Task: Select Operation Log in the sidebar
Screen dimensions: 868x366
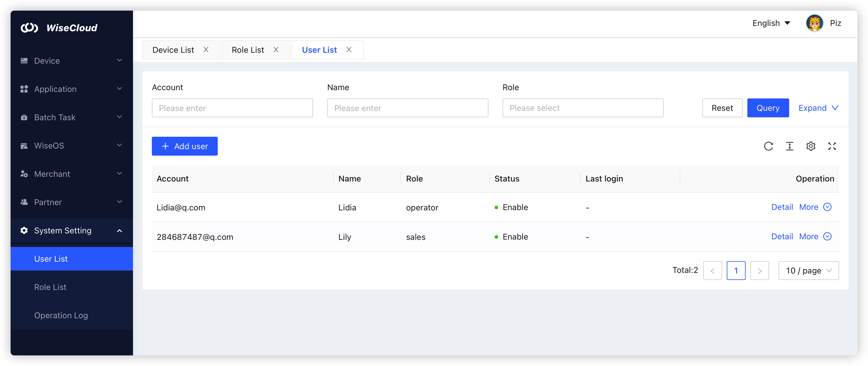Action: click(x=61, y=315)
